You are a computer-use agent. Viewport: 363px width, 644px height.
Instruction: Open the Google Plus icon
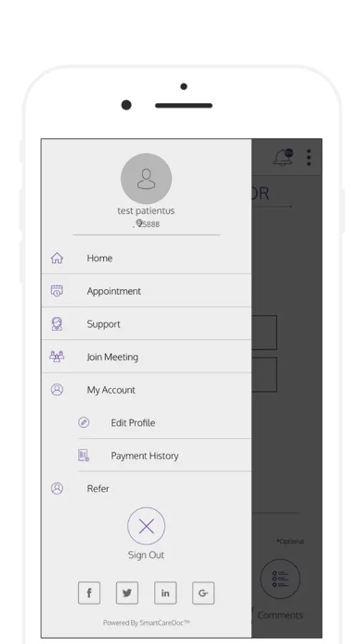click(203, 592)
